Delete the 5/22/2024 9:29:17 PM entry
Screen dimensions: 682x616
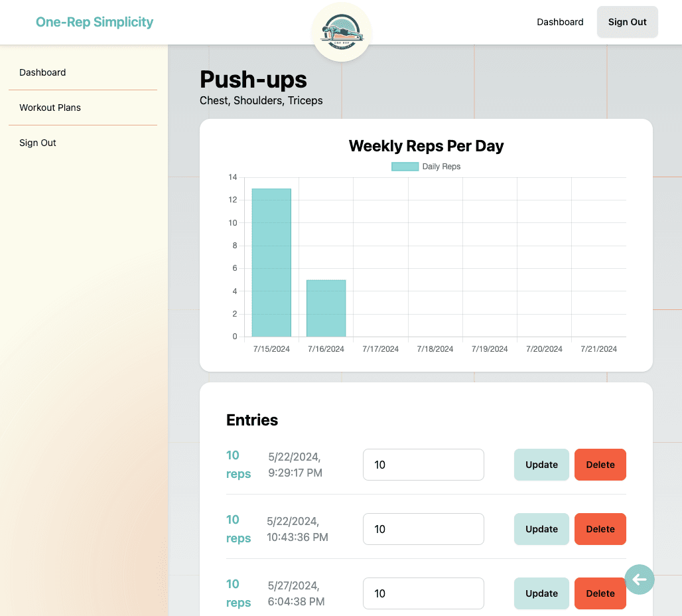point(600,465)
